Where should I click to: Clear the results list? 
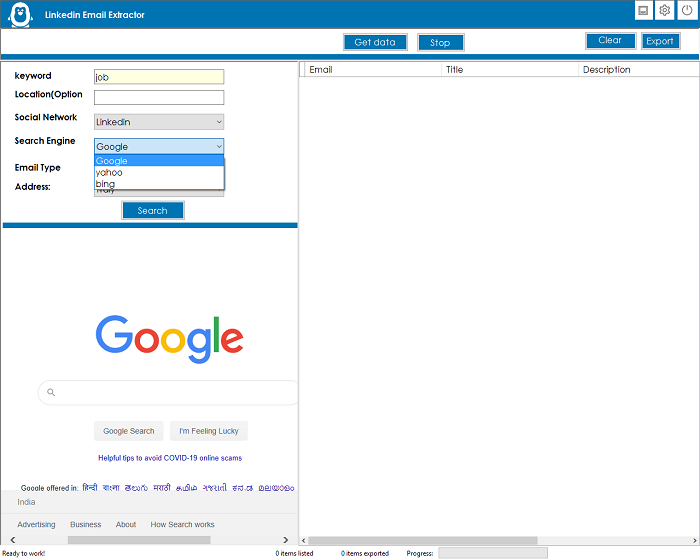[x=610, y=41]
